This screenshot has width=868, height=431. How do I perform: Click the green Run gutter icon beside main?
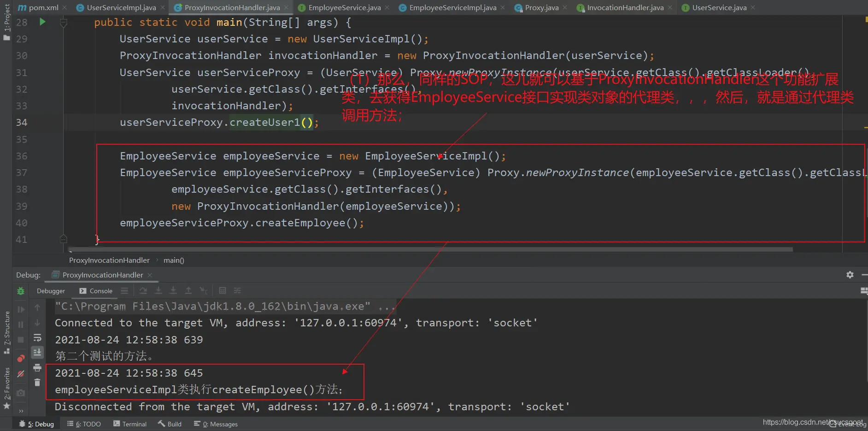(42, 22)
